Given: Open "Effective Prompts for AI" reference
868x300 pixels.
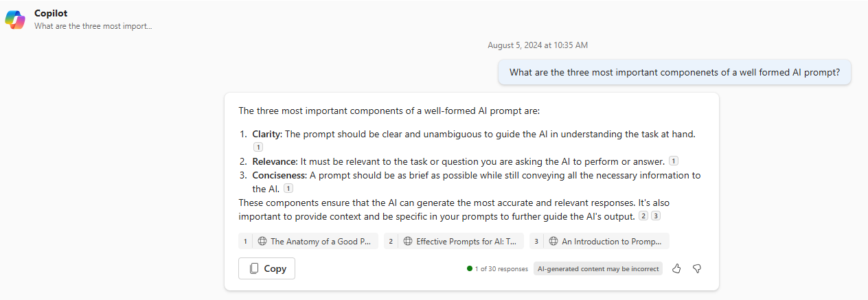Looking at the screenshot, I should tap(454, 241).
